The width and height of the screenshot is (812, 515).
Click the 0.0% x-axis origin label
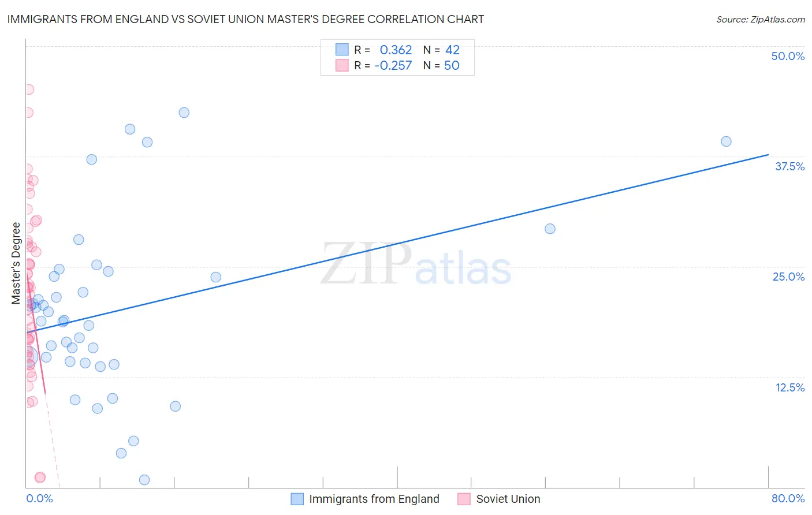click(39, 498)
